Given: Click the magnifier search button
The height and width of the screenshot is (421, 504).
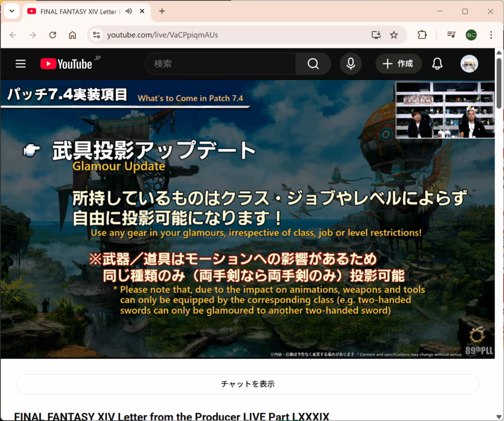Looking at the screenshot, I should pos(313,64).
